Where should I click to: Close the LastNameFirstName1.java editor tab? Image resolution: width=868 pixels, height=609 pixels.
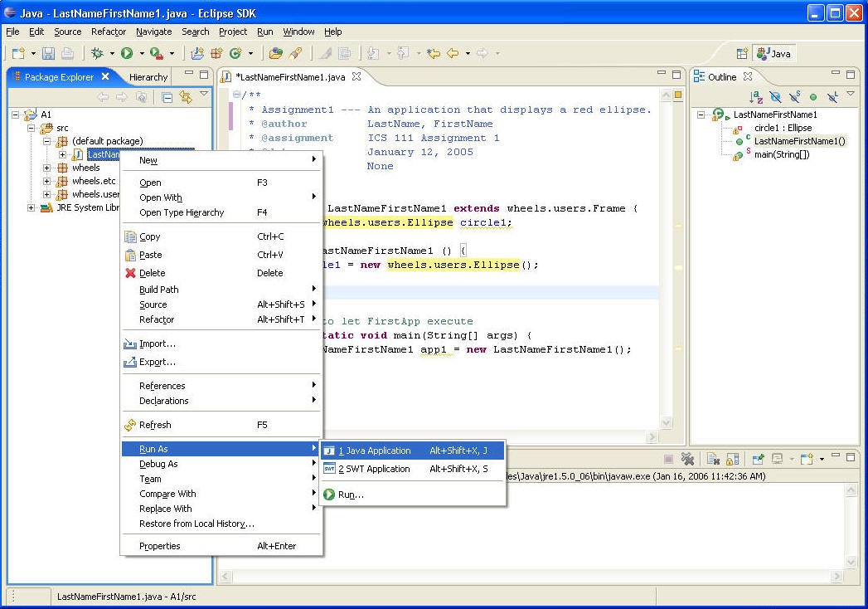pyautogui.click(x=356, y=76)
